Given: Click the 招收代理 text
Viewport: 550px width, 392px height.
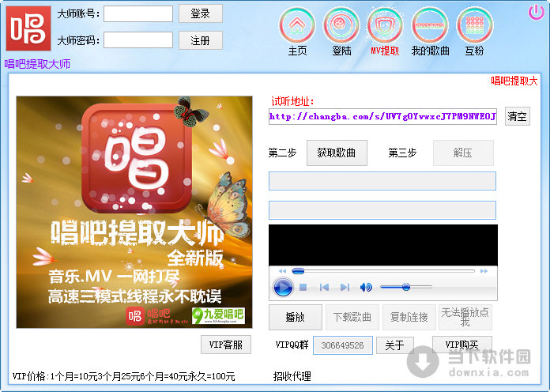Looking at the screenshot, I should coord(292,376).
